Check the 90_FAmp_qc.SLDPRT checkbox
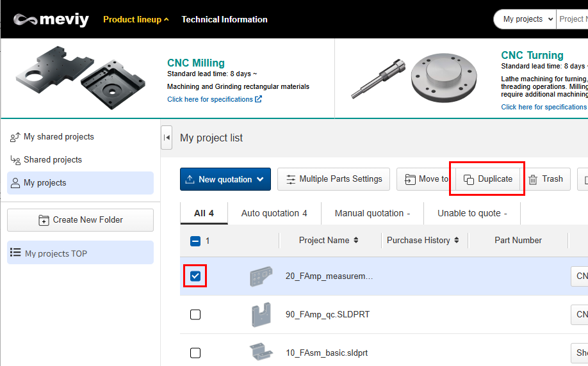588x366 pixels. [x=195, y=315]
